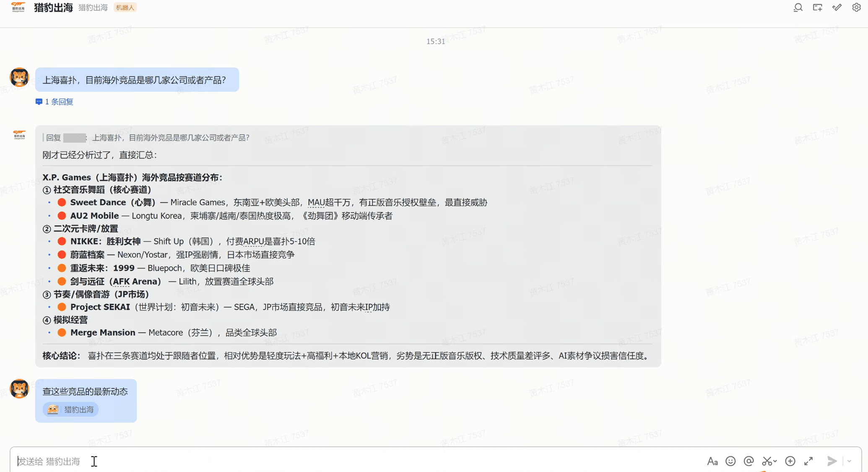The height and width of the screenshot is (472, 868).
Task: Click the bot avatar beside the reply message
Action: (x=19, y=135)
